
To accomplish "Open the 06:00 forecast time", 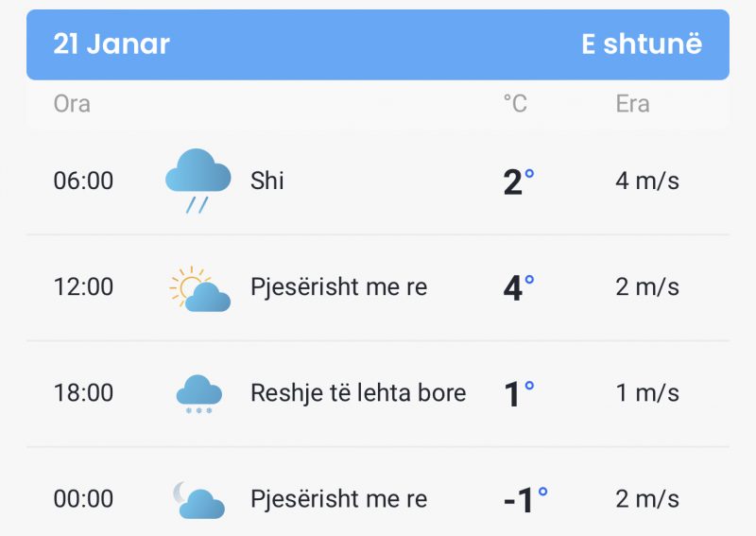I will (83, 181).
